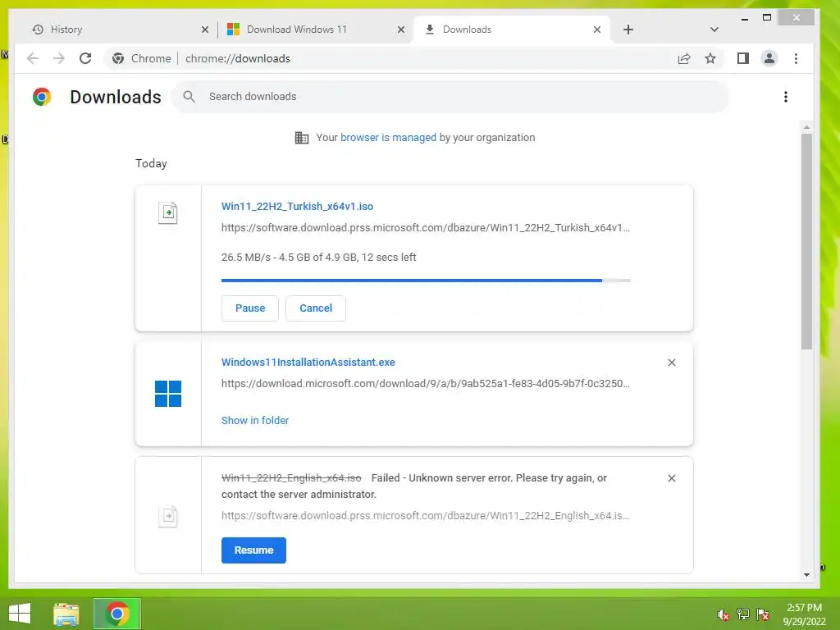Screen dimensions: 840x630
Task: Share this page icon in address bar
Action: coord(684,58)
